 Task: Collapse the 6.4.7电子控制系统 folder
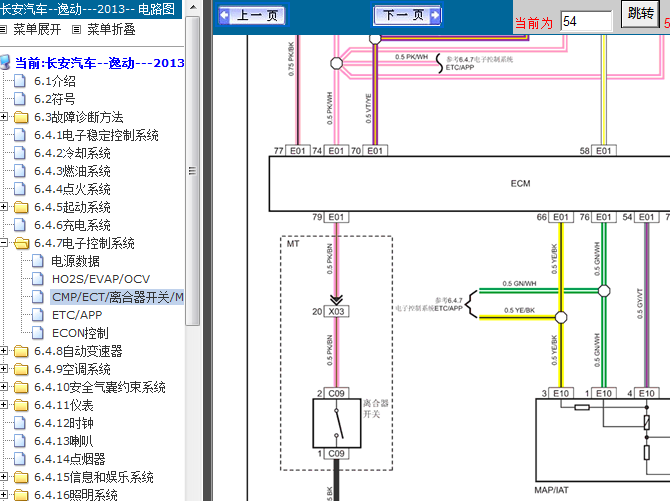click(4, 243)
